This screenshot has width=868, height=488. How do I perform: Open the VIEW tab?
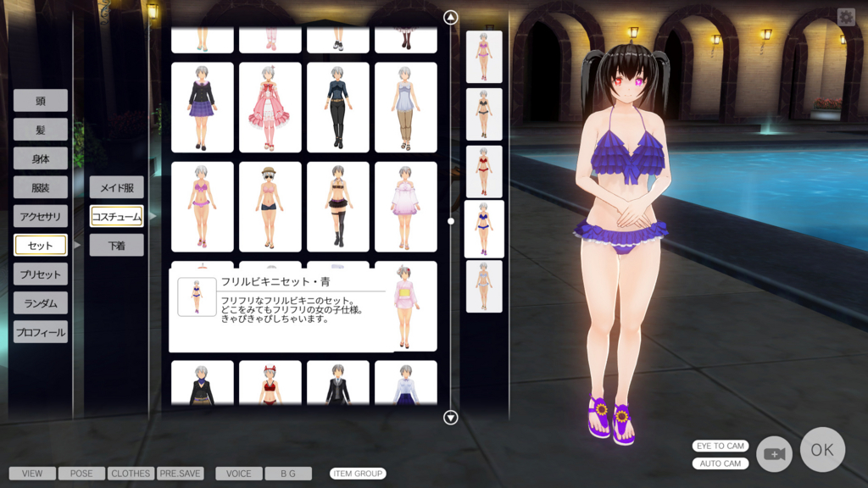32,474
